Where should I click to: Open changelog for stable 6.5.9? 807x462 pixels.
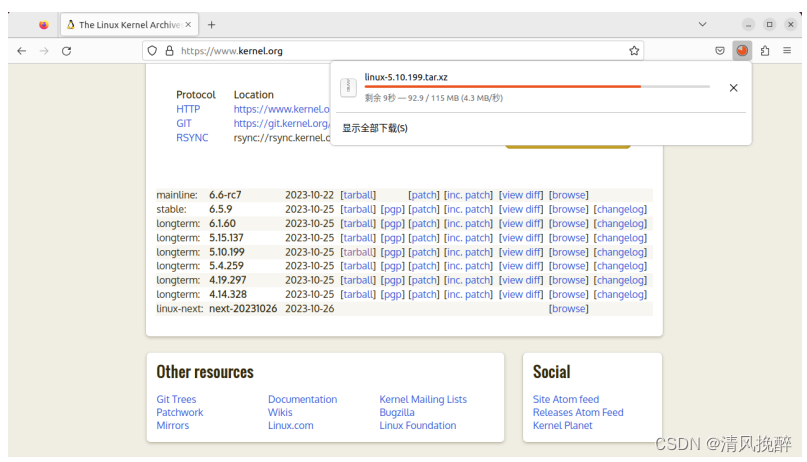tap(620, 209)
